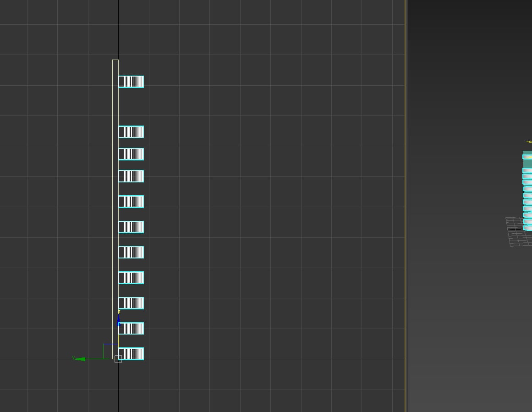Screen dimensions: 532x412
Task: Click the stacked steps in the perspective viewport
Action: coord(527,192)
